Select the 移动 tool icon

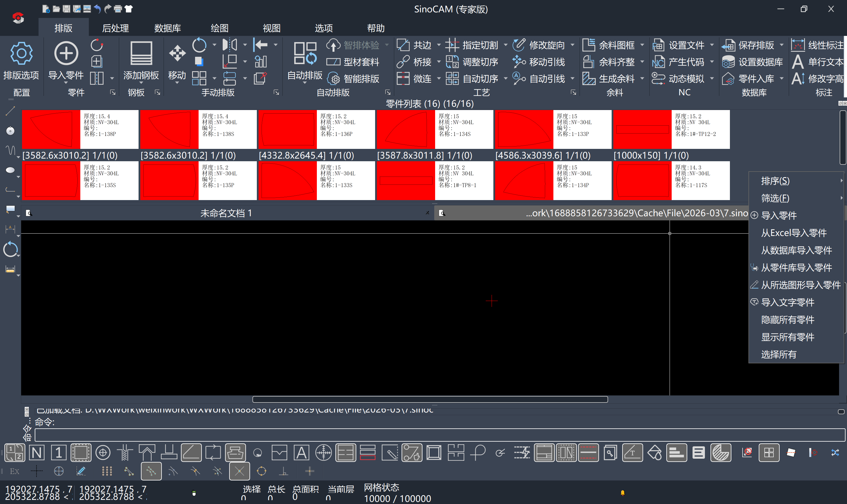pyautogui.click(x=177, y=53)
